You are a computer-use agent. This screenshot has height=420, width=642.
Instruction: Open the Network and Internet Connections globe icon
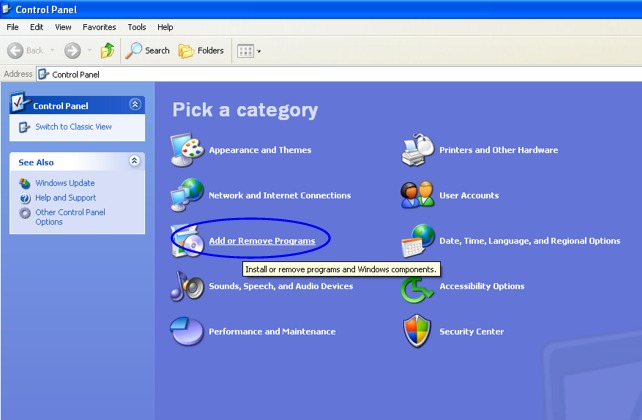click(x=187, y=195)
